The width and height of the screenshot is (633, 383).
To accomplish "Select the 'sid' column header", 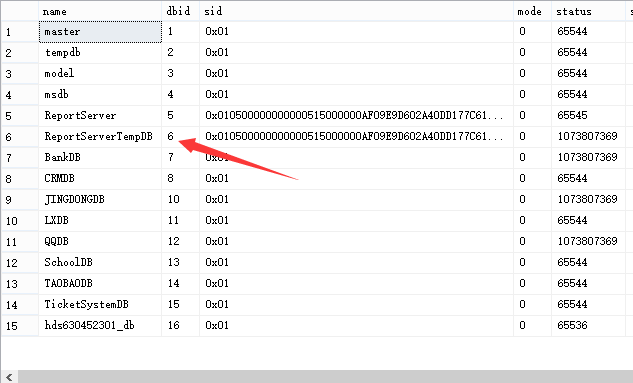I will click(356, 11).
